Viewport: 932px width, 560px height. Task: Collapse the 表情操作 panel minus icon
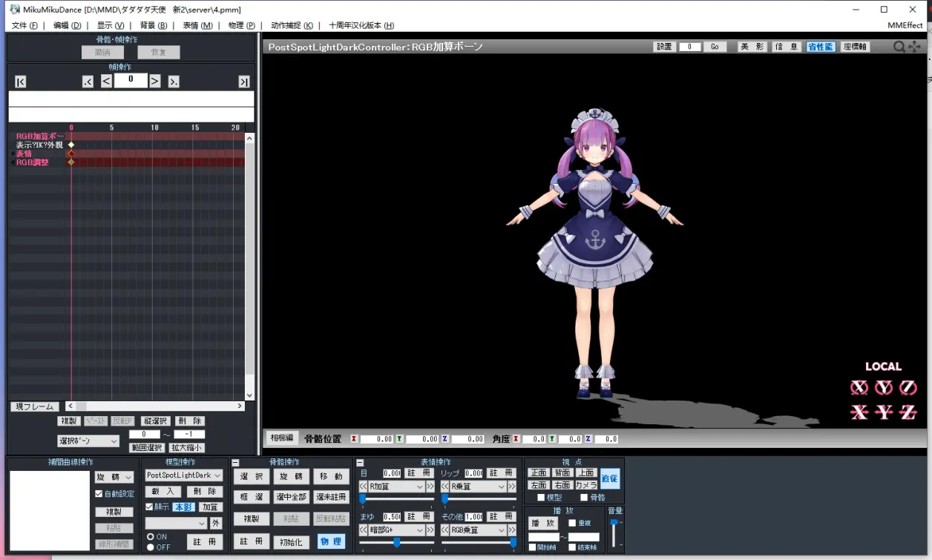point(361,463)
